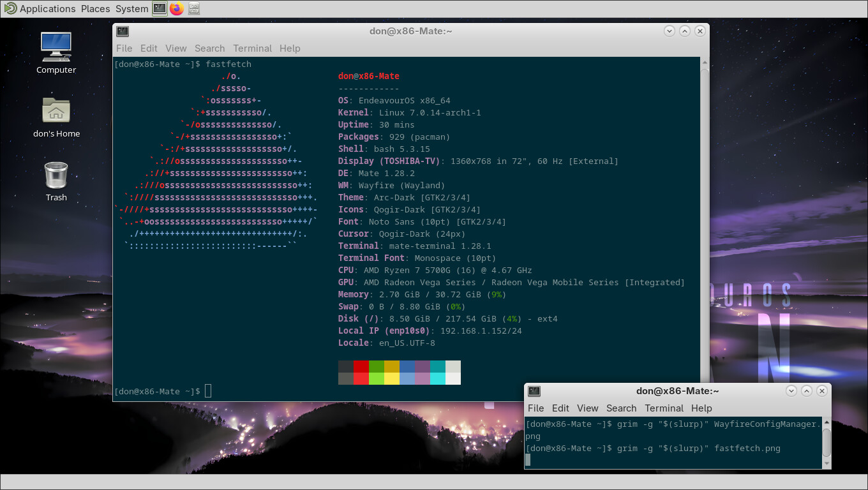The width and height of the screenshot is (868, 490).
Task: Focus the empty prompt cursor in the fastfetch terminal
Action: pyautogui.click(x=208, y=391)
